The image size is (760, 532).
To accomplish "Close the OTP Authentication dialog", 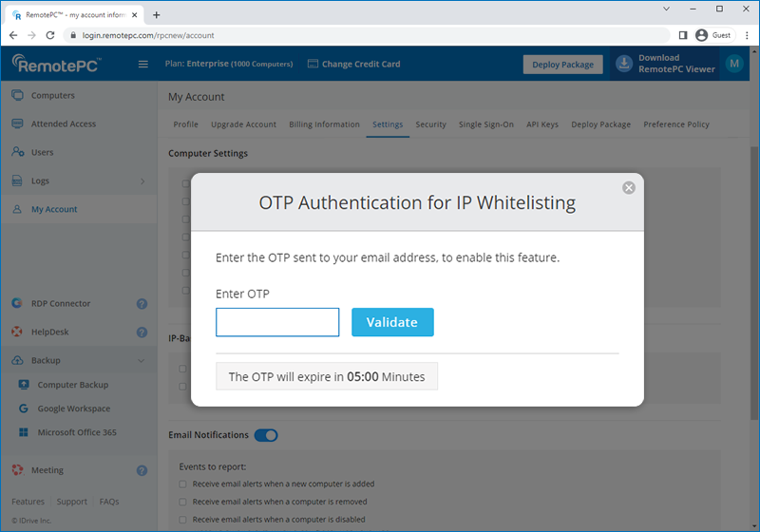I will coord(628,188).
